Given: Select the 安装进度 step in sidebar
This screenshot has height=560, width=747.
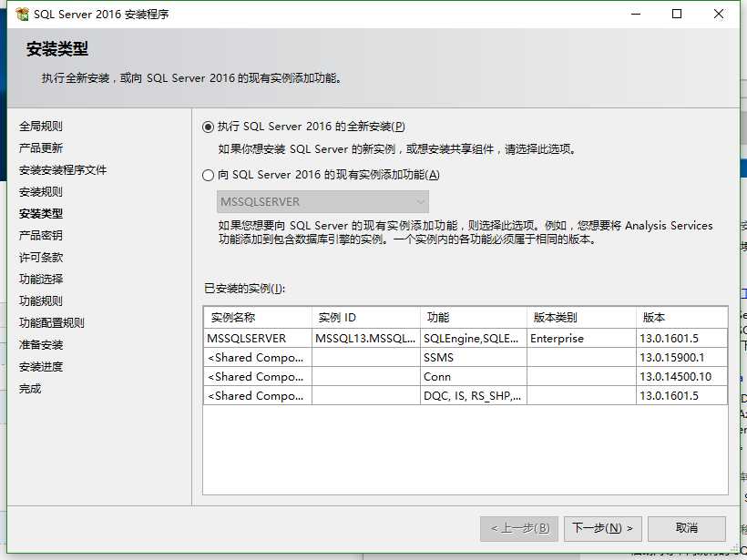Looking at the screenshot, I should point(41,367).
